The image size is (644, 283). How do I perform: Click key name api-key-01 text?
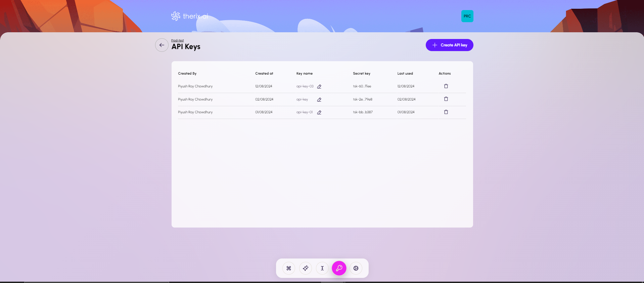[305, 112]
